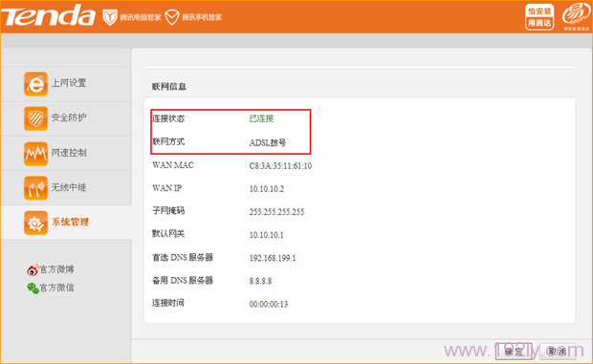Click the Tenda logo
593x364 pixels.
tap(48, 16)
